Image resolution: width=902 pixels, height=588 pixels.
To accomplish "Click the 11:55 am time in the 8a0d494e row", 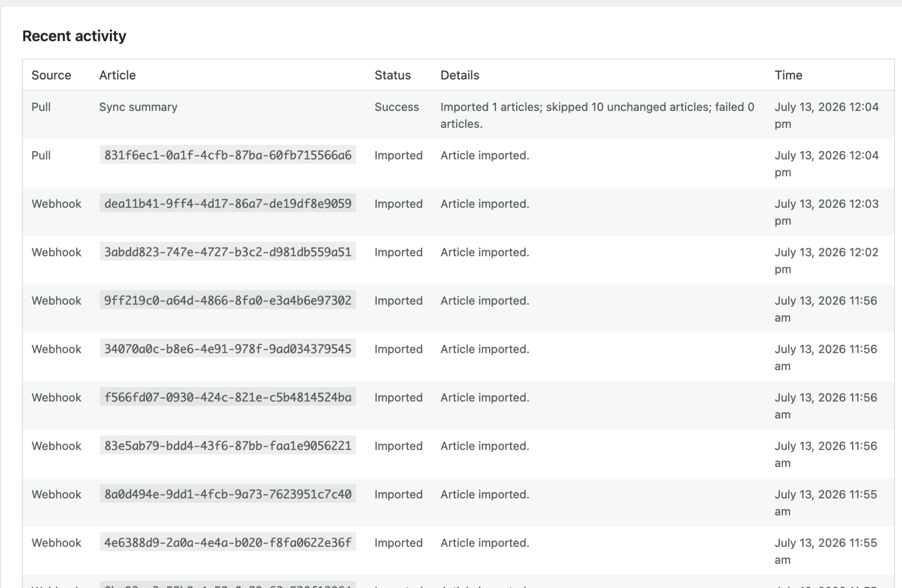I will (826, 503).
